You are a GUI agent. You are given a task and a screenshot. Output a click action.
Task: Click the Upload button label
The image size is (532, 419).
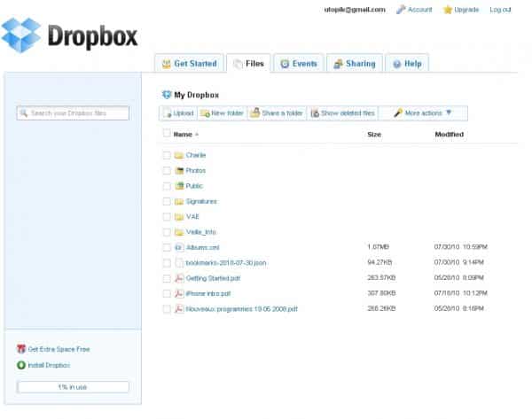click(184, 113)
